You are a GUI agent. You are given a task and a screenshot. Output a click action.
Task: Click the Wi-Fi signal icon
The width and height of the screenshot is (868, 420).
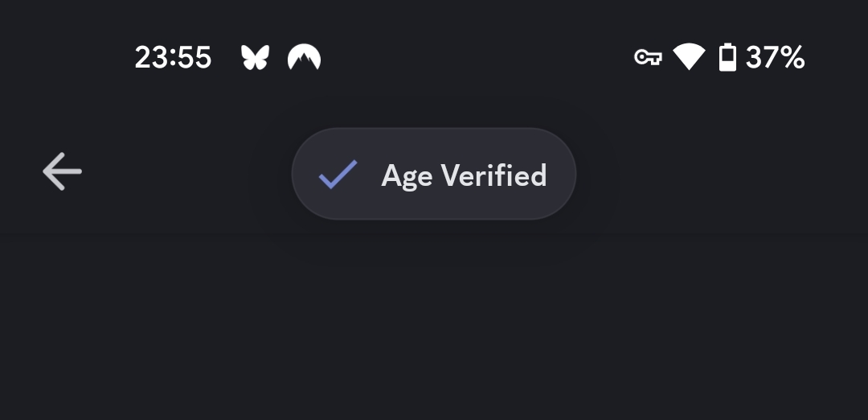click(689, 57)
